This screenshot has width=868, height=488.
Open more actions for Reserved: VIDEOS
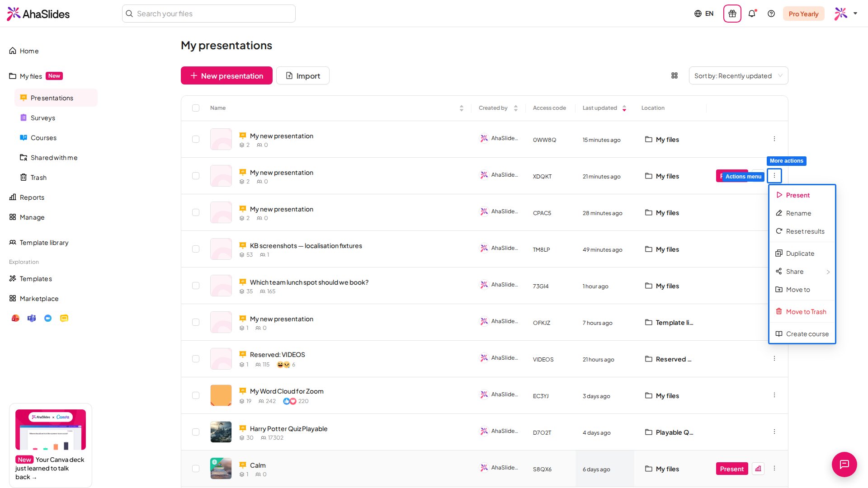pos(774,358)
